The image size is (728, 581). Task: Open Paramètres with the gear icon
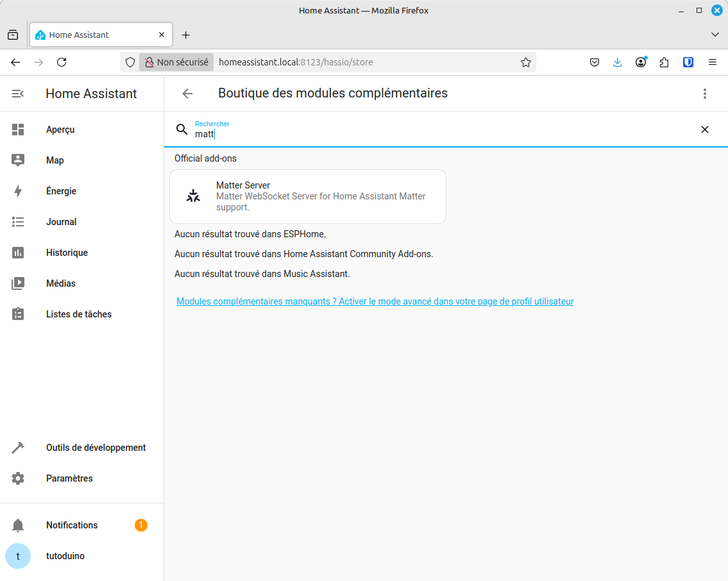coord(18,478)
